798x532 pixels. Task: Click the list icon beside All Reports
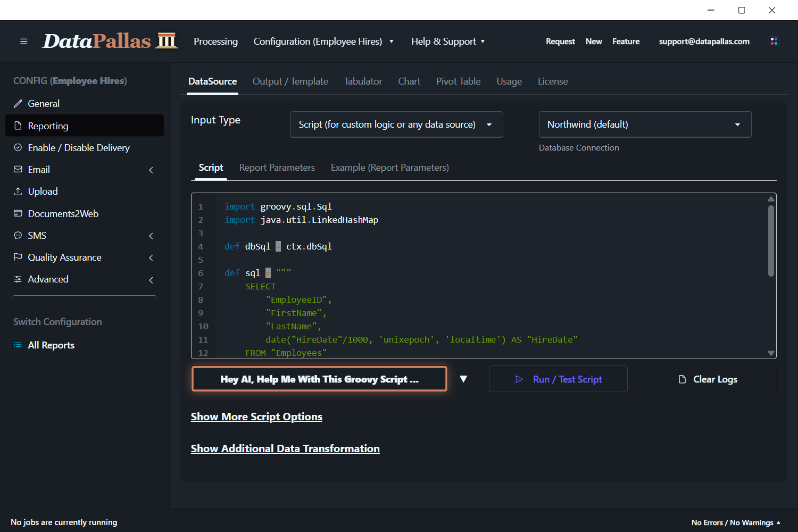point(18,345)
